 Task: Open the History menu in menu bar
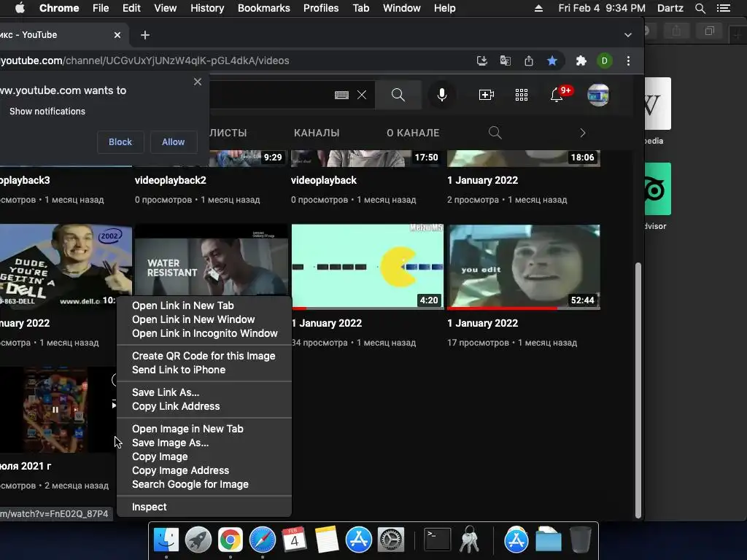pyautogui.click(x=207, y=8)
